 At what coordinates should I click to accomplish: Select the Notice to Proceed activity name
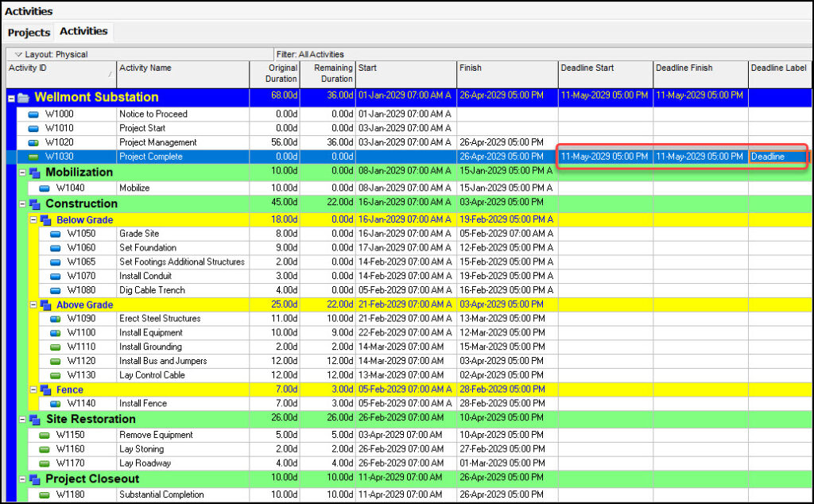coord(153,114)
